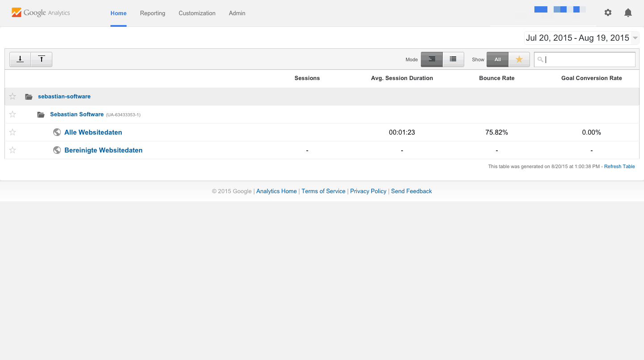Open the sebastian-software account link
644x360 pixels.
pos(64,97)
